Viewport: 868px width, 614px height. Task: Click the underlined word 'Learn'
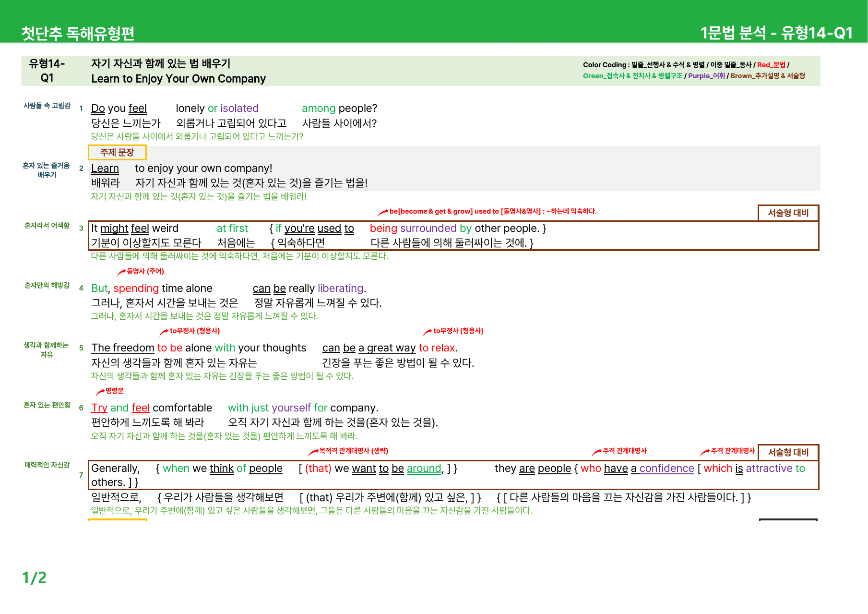coord(105,169)
